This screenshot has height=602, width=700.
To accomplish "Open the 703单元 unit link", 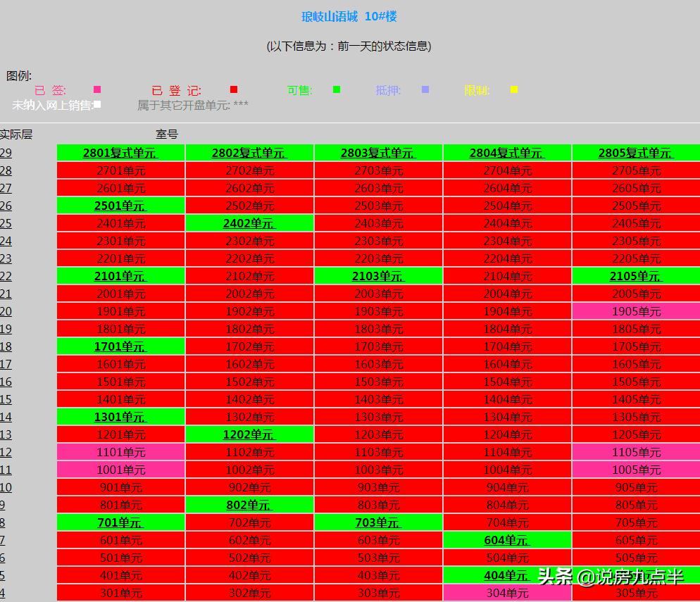I will click(378, 522).
